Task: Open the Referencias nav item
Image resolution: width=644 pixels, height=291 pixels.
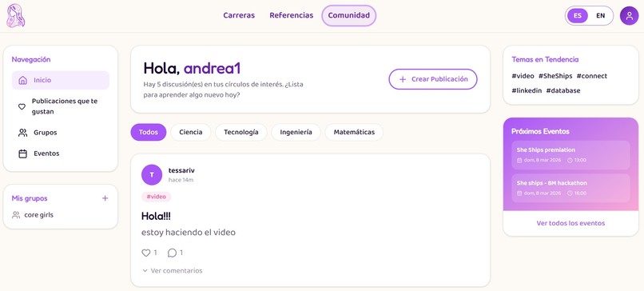Action: pyautogui.click(x=291, y=16)
